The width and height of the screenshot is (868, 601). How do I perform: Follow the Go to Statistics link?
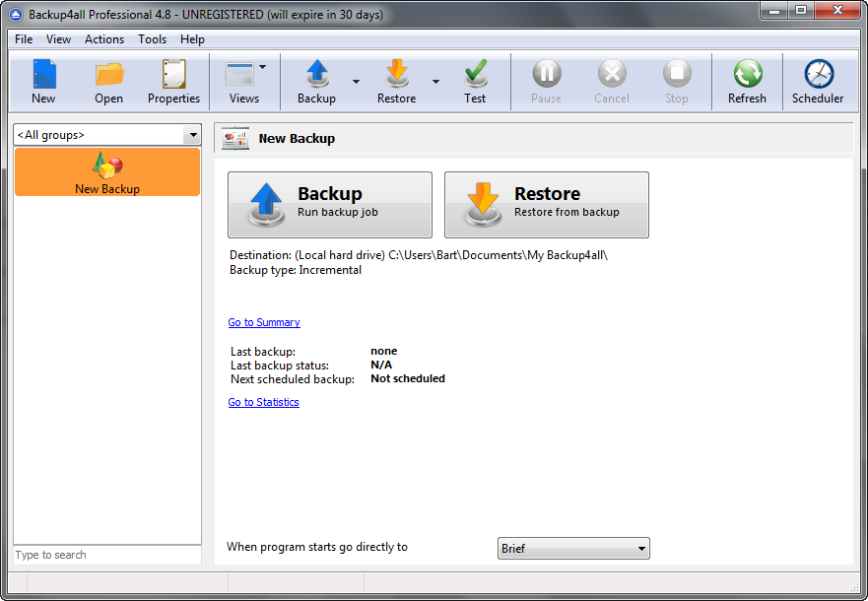point(263,402)
